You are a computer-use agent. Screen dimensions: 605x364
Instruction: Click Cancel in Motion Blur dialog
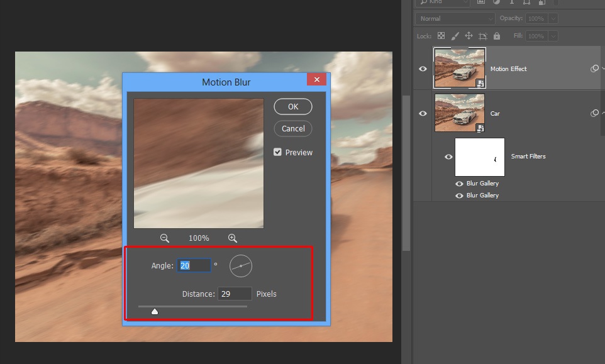click(x=293, y=128)
